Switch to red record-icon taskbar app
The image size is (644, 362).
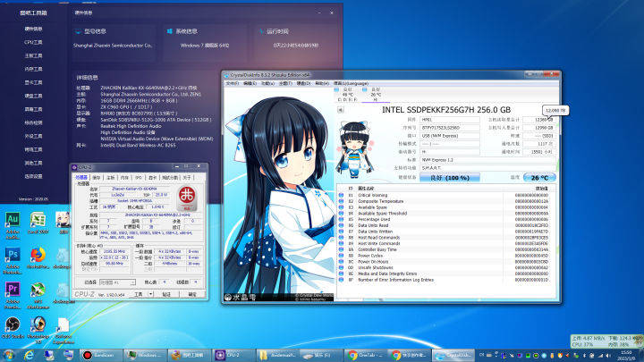(x=101, y=355)
